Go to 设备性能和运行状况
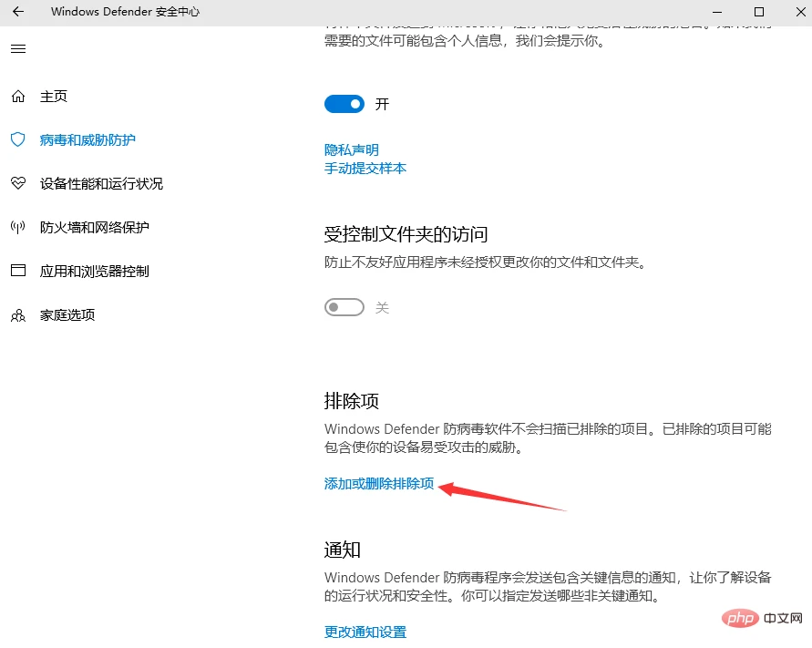Screen dimensions: 812x648 [101, 183]
